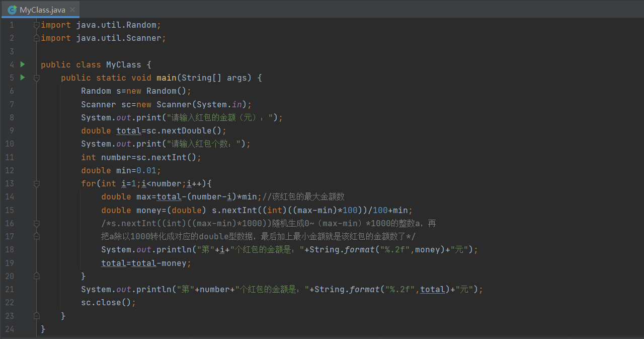Click the Java class icon on MyClass.java tab
Image resolution: width=644 pixels, height=339 pixels.
(12, 10)
